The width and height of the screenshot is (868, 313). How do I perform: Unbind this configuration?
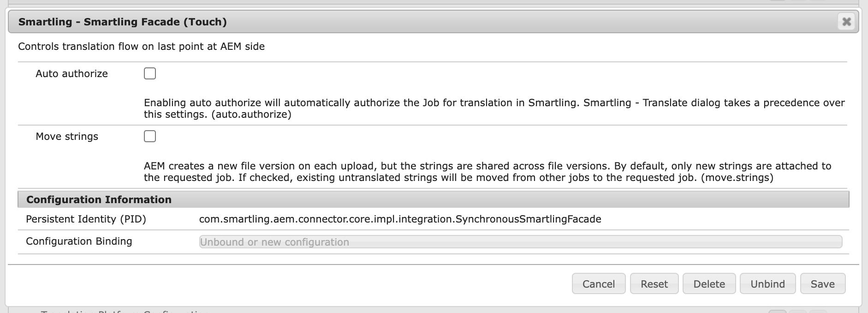click(x=767, y=284)
